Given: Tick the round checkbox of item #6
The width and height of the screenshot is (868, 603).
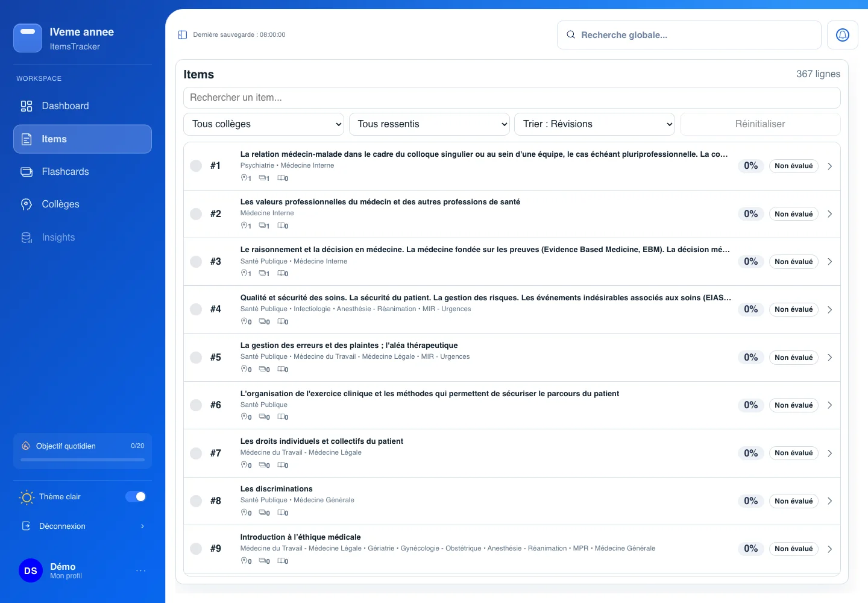Looking at the screenshot, I should [x=196, y=405].
